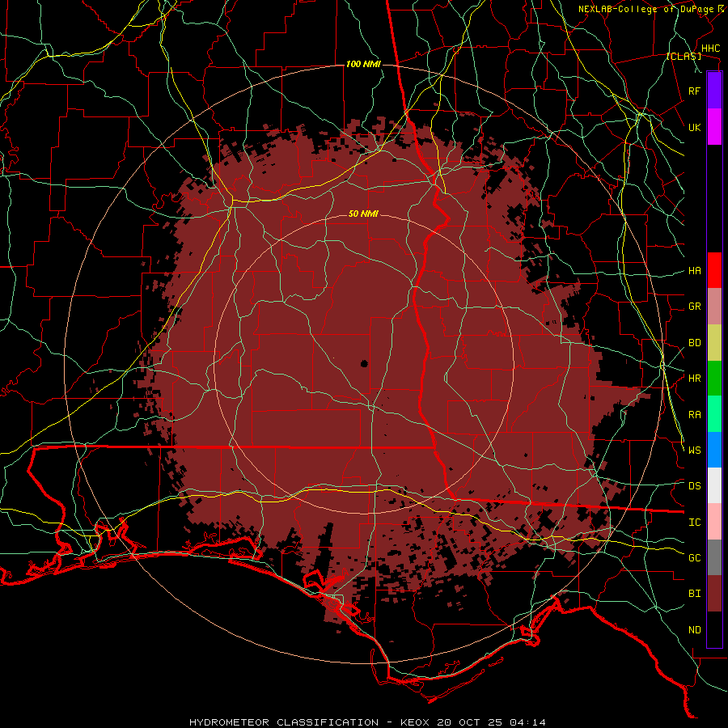
Task: Click the ND legend label
Action: 694,630
